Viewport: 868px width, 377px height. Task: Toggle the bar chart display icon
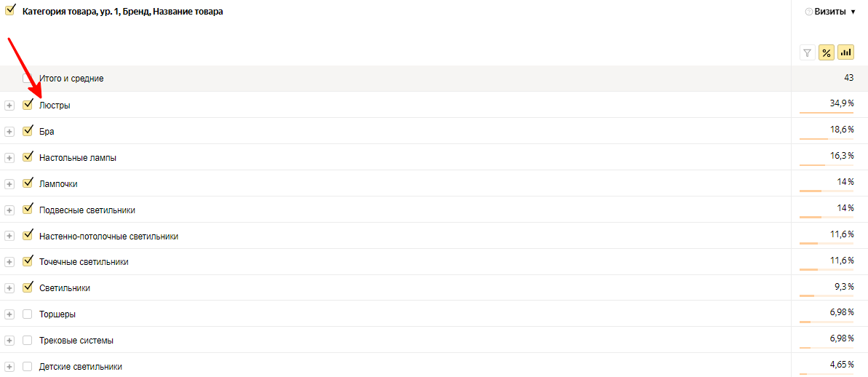(x=845, y=52)
